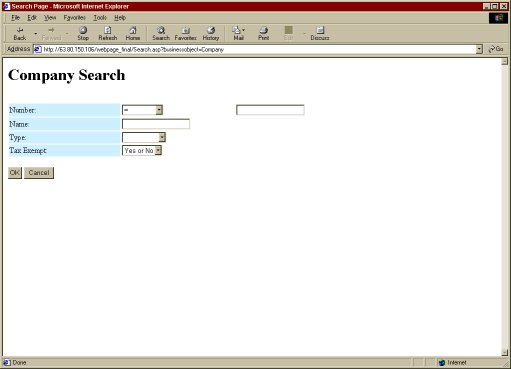This screenshot has width=511, height=369.
Task: Open the Tax Exempt Yes or No dropdown
Action: click(x=142, y=150)
